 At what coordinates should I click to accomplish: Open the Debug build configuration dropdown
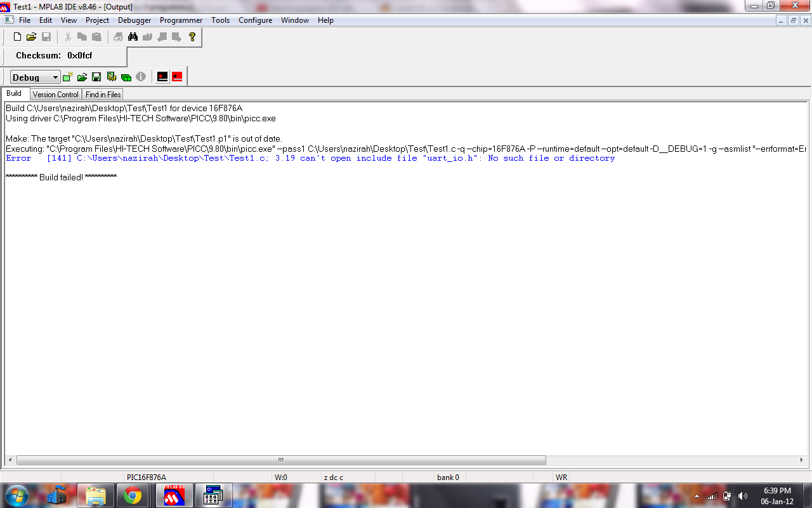36,77
